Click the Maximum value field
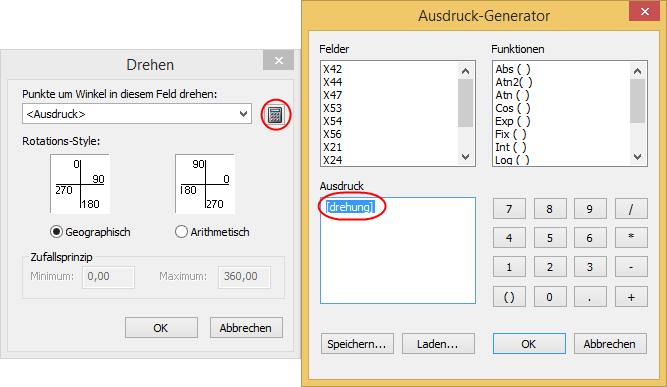 244,277
